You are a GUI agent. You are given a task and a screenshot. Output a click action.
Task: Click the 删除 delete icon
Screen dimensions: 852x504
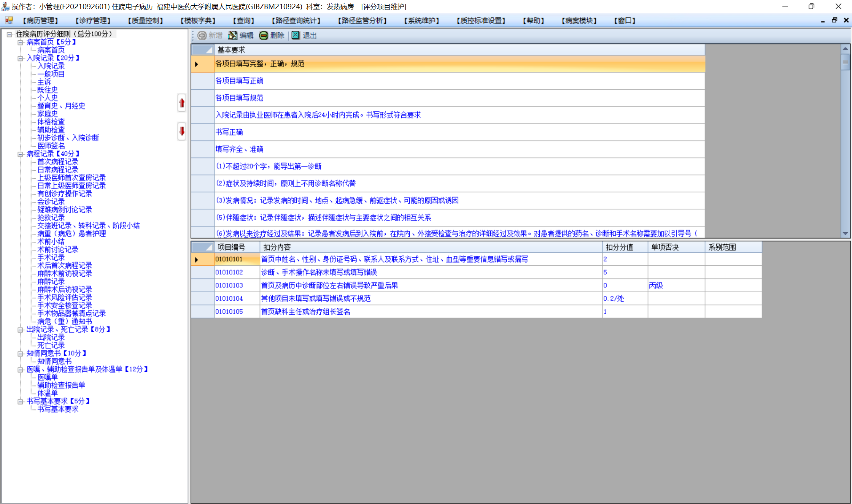(x=264, y=35)
